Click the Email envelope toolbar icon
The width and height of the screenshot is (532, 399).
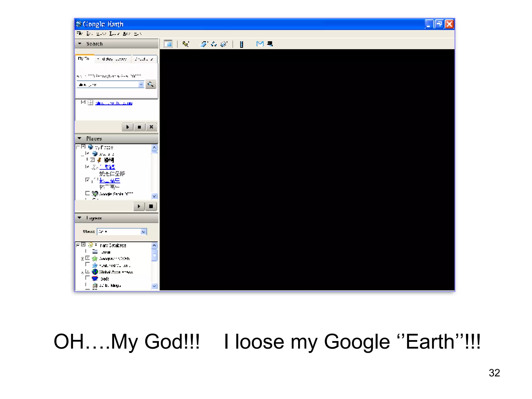[260, 44]
